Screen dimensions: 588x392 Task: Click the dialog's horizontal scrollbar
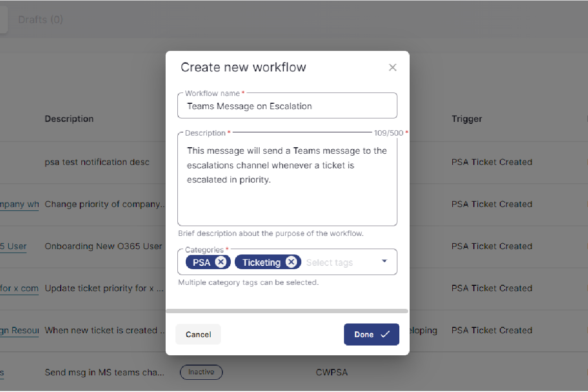(287, 311)
